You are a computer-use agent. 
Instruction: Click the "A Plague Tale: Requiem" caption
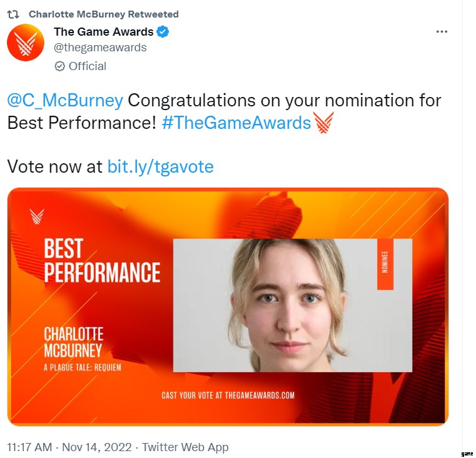click(82, 367)
